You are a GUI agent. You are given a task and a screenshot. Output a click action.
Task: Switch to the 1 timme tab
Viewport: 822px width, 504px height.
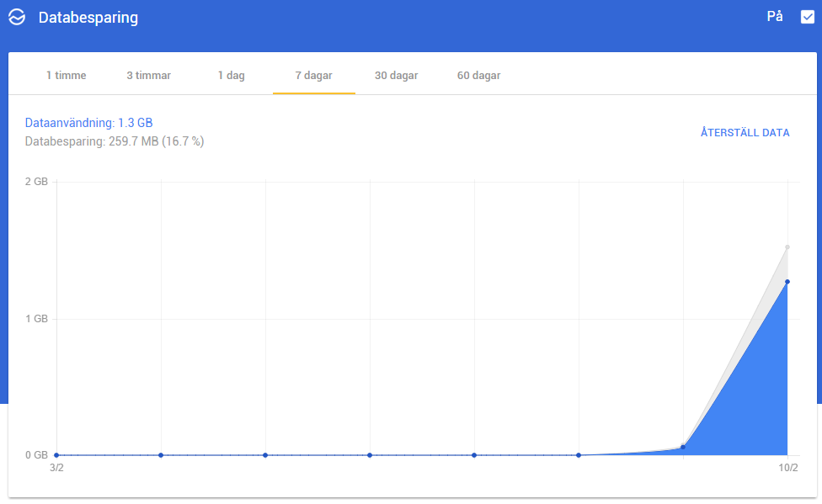[66, 76]
